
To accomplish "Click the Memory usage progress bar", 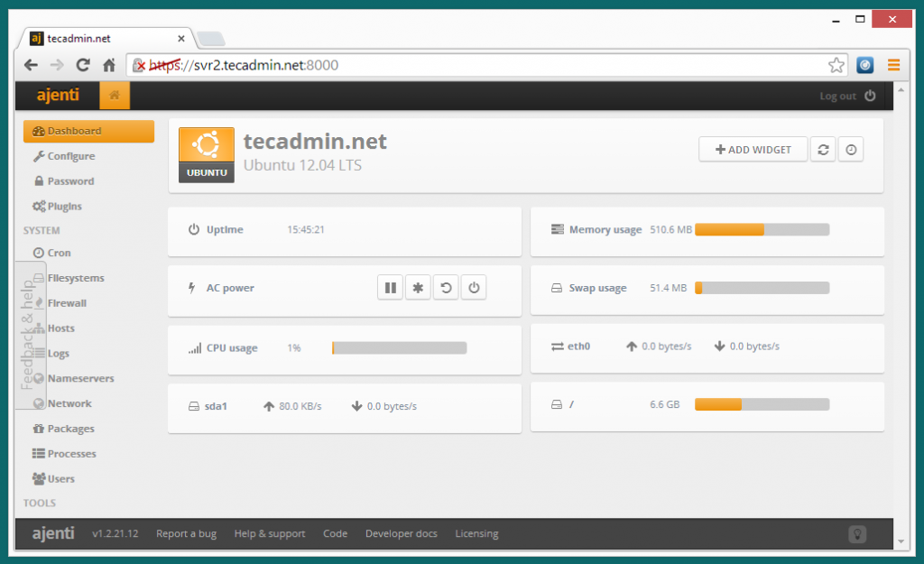I will pyautogui.click(x=762, y=230).
